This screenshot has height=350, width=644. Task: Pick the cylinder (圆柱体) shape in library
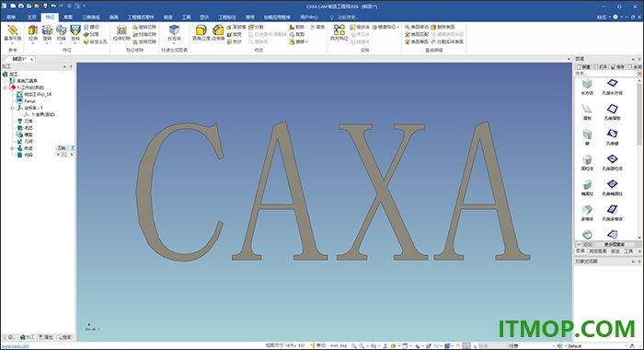(x=587, y=162)
